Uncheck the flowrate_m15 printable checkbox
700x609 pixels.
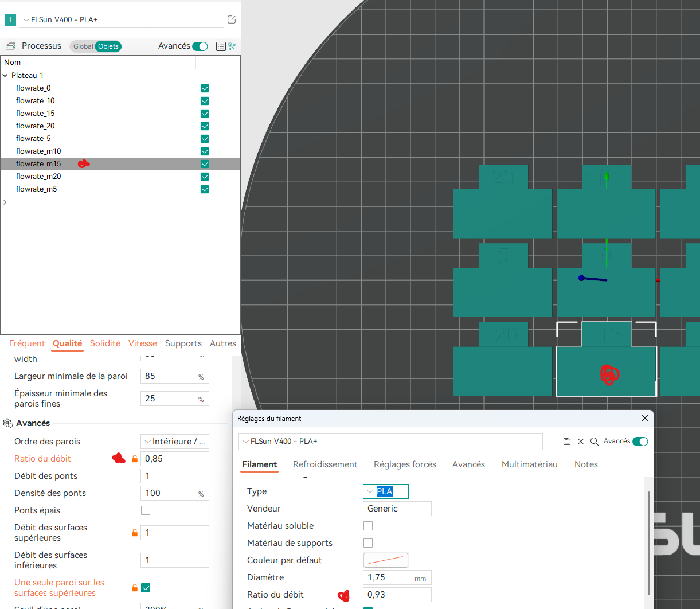(205, 164)
